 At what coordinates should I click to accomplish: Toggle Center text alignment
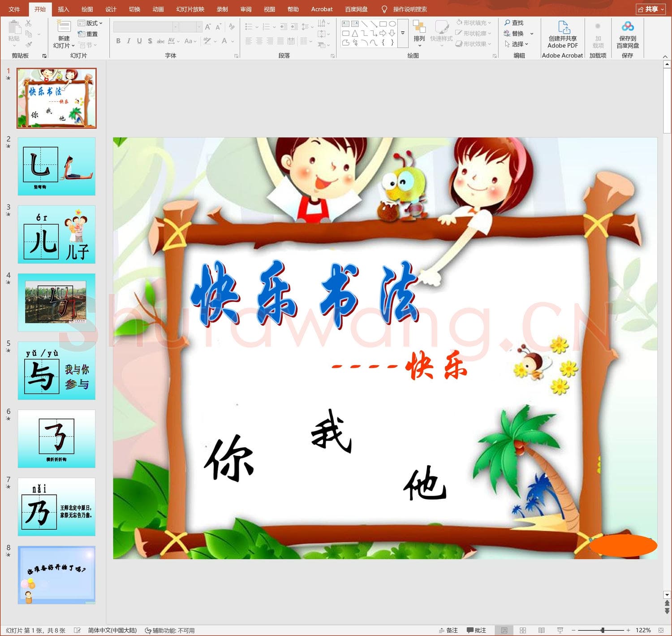point(259,41)
